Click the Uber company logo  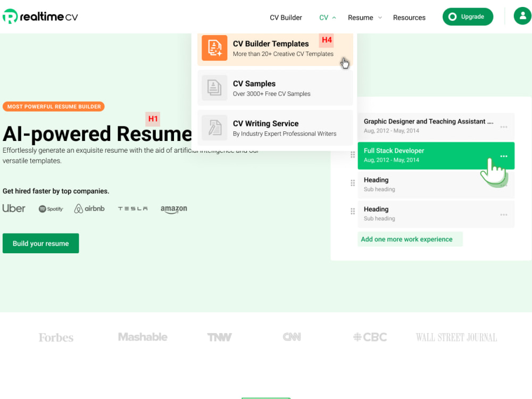coord(14,209)
